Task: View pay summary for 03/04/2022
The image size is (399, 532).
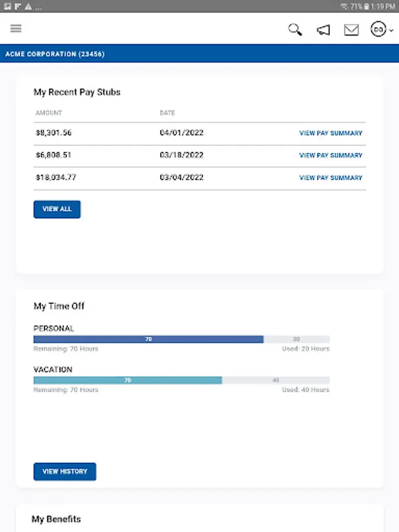Action: click(x=330, y=178)
